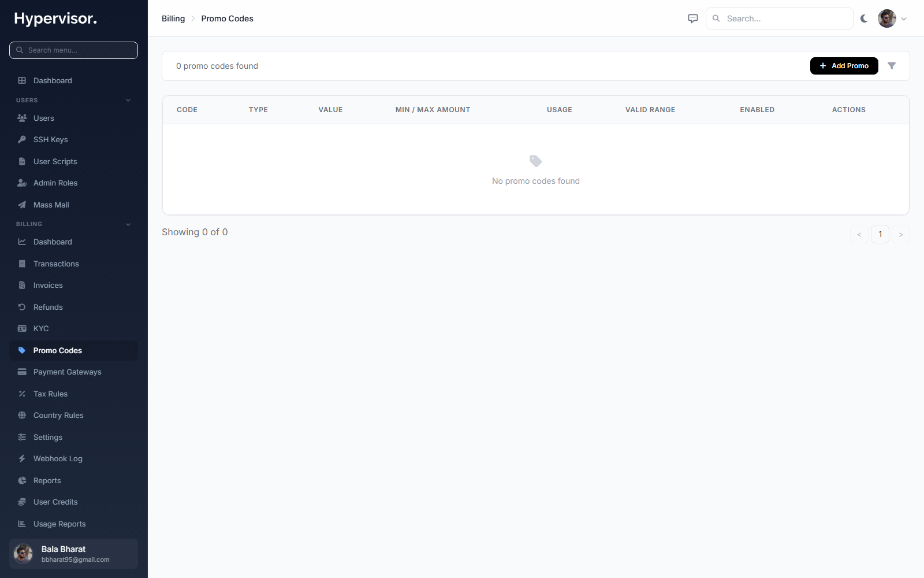The height and width of the screenshot is (578, 924).
Task: Click the Reports pie chart icon
Action: [22, 480]
